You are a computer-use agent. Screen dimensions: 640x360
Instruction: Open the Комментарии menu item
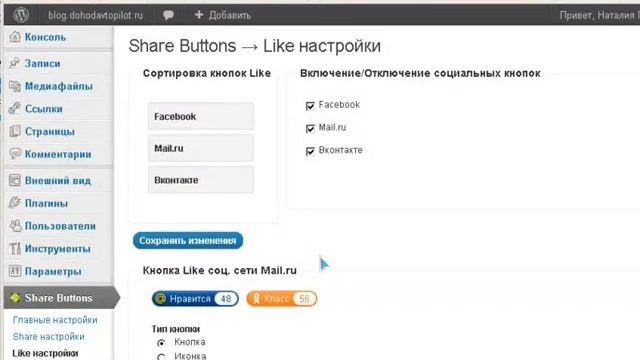58,154
